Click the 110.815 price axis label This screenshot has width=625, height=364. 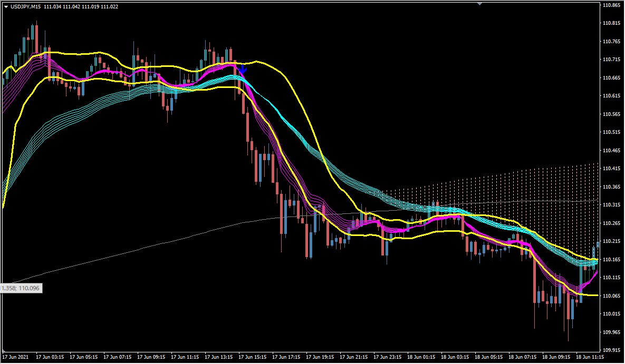pyautogui.click(x=611, y=23)
